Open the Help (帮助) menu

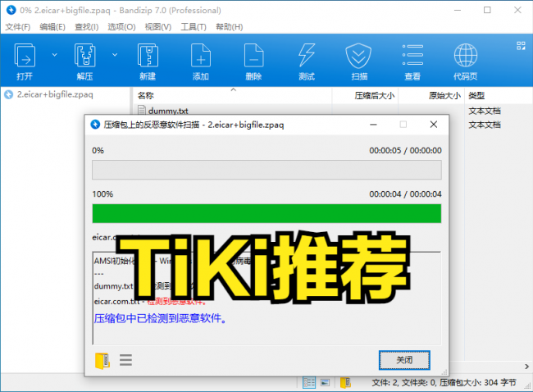point(229,27)
